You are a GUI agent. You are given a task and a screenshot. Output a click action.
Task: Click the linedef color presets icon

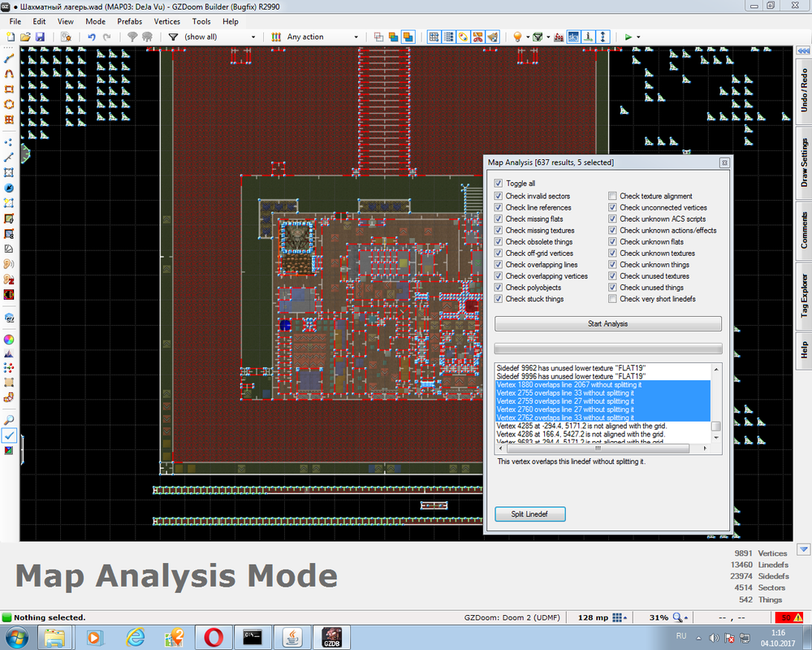tap(276, 37)
